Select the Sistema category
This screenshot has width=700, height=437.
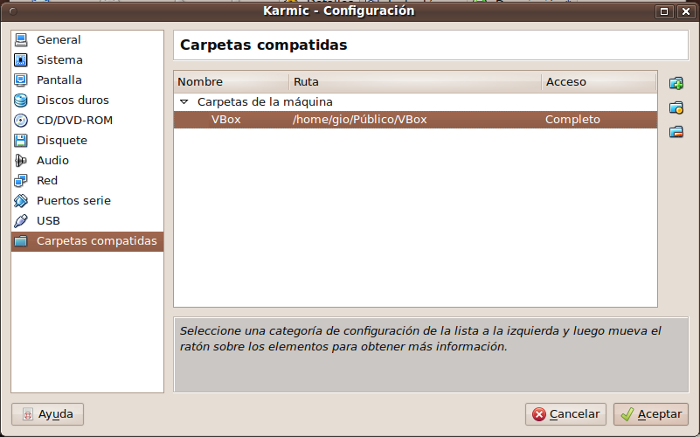point(59,60)
